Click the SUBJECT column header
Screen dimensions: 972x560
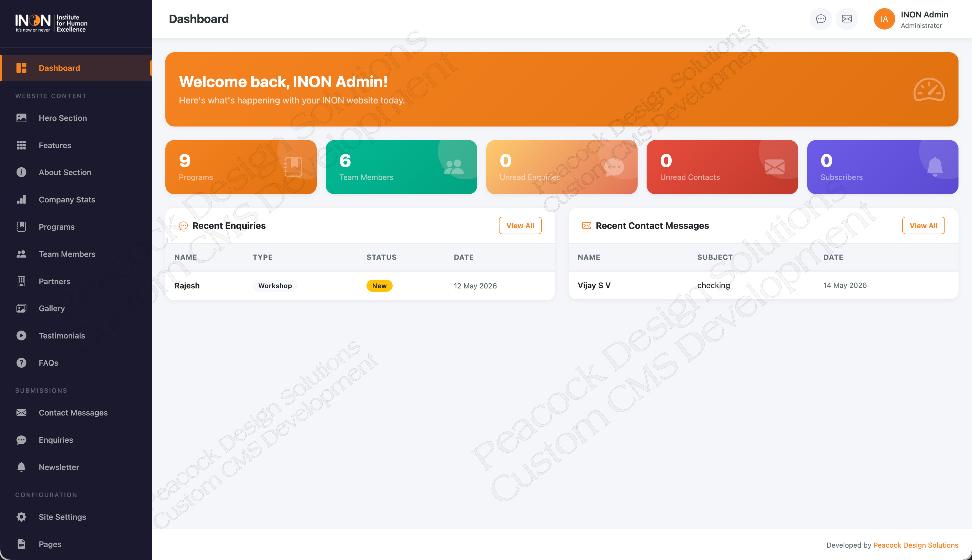click(x=715, y=257)
